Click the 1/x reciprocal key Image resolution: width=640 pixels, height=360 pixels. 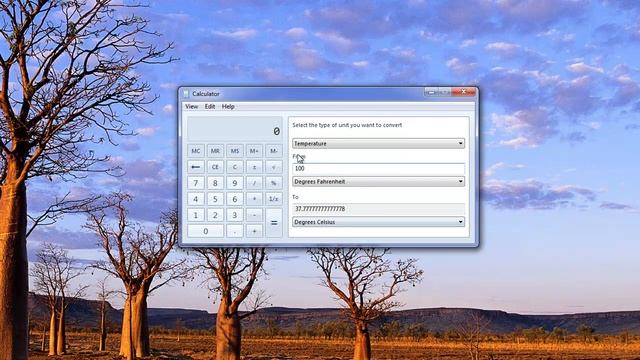coord(274,199)
